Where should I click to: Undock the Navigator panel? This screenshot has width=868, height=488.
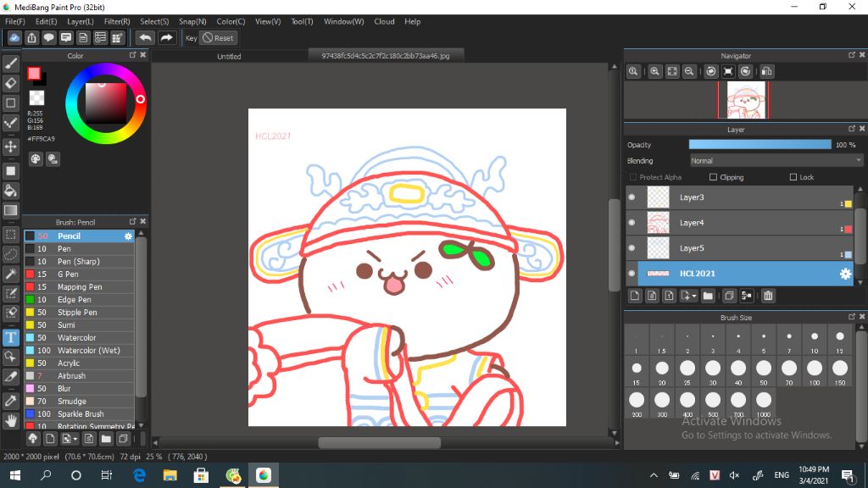pos(851,55)
